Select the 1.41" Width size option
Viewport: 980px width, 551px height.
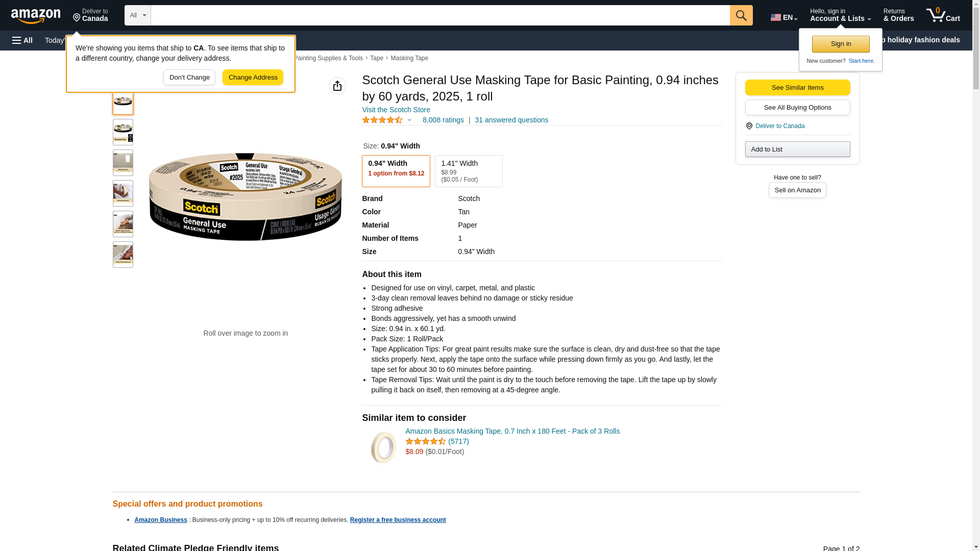468,171
